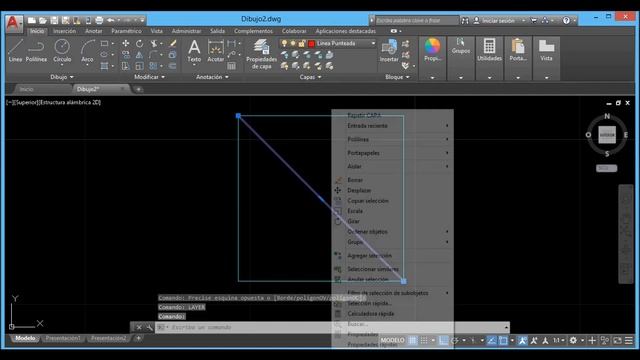The width and height of the screenshot is (640, 360).
Task: Click the Acotar dimension tool
Action: pos(216,51)
